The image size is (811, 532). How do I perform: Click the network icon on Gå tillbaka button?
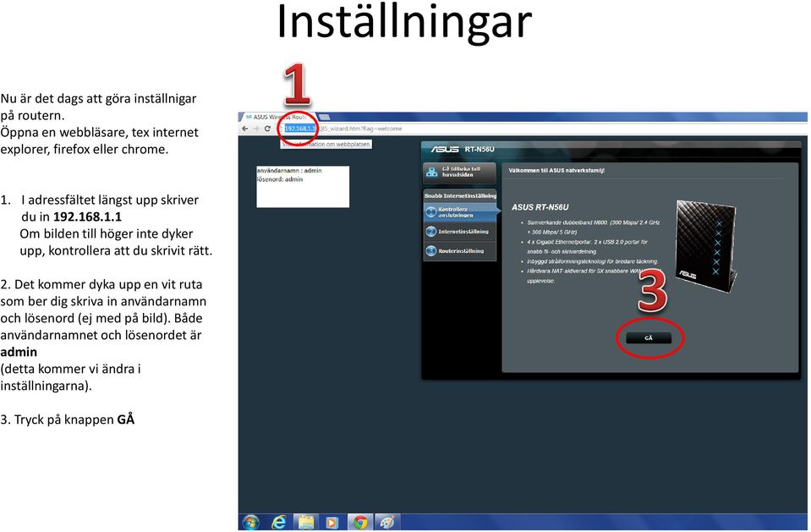pyautogui.click(x=432, y=172)
